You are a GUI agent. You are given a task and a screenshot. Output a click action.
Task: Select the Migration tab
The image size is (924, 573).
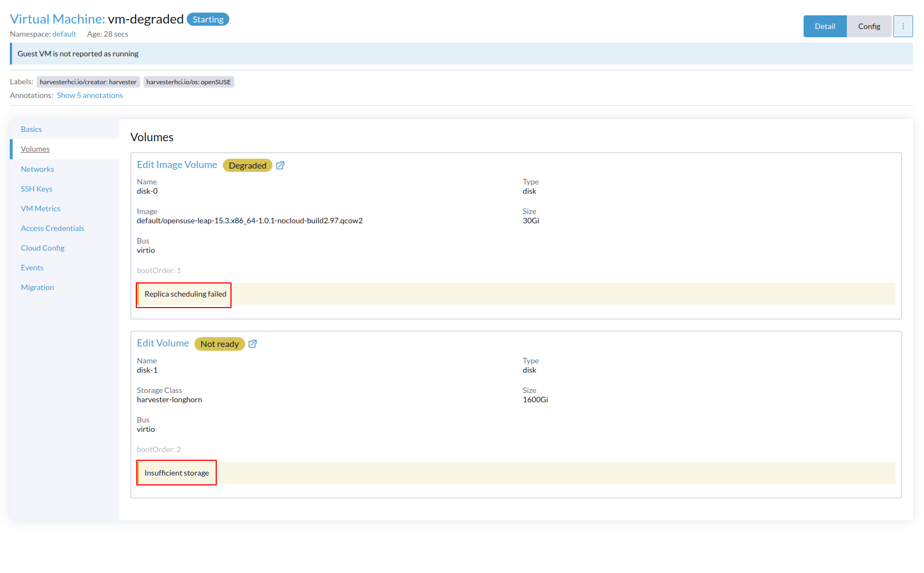click(x=65, y=287)
